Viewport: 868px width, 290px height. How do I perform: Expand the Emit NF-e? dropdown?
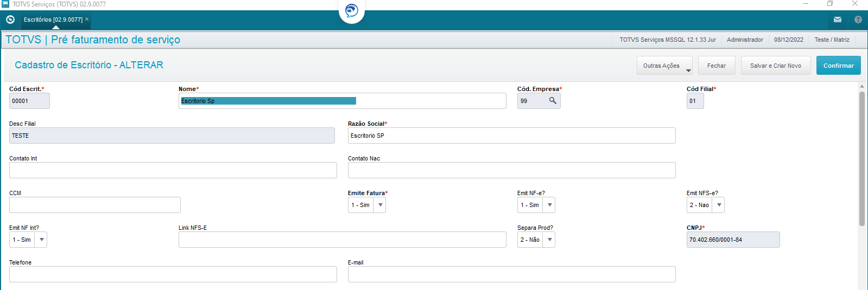(x=550, y=205)
